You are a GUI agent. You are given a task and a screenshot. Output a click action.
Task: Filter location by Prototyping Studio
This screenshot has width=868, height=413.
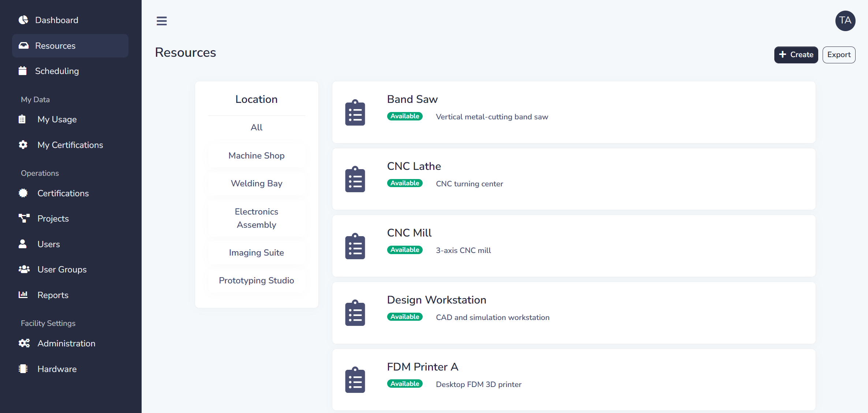coord(257,280)
